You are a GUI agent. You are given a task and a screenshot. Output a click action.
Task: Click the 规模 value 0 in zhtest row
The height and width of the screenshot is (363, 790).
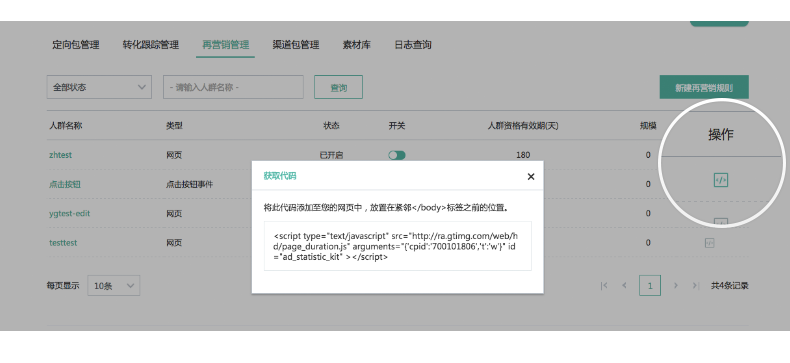tap(648, 155)
